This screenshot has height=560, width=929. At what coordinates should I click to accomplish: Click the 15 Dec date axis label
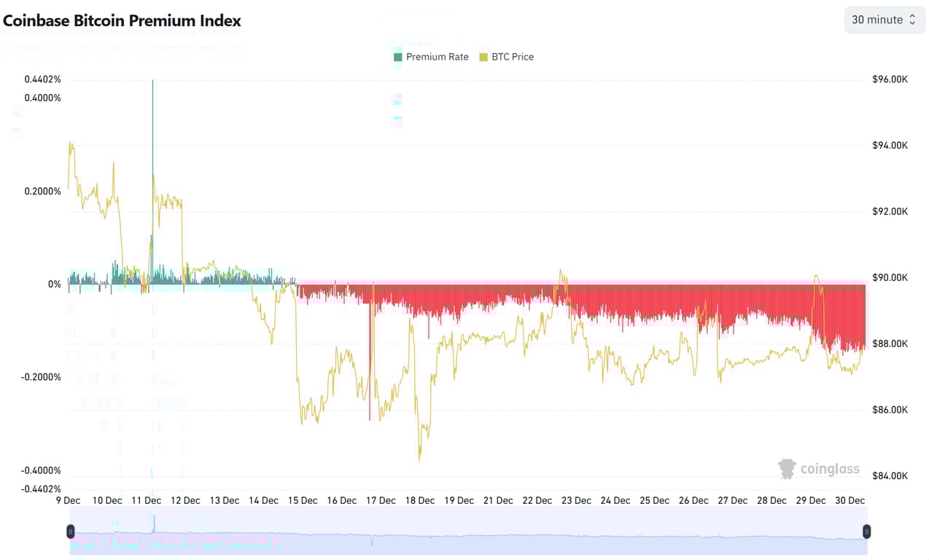pyautogui.click(x=302, y=500)
